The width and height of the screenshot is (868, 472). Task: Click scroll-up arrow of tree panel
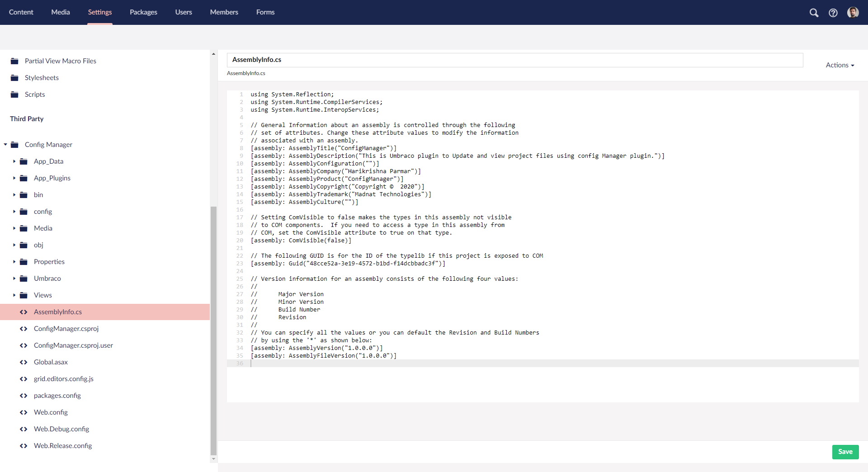[213, 54]
